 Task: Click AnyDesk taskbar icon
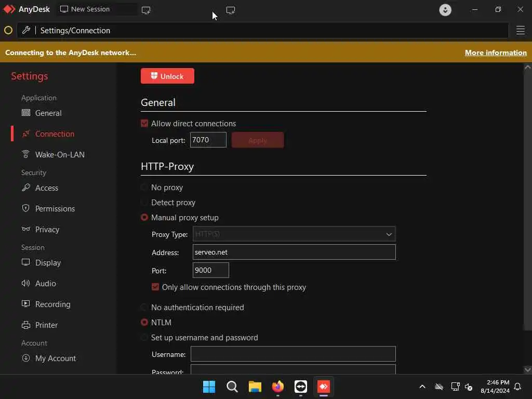(x=324, y=387)
